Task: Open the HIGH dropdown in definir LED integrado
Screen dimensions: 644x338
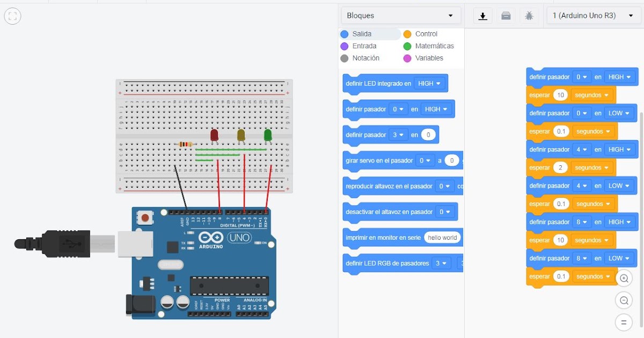Action: pyautogui.click(x=429, y=83)
